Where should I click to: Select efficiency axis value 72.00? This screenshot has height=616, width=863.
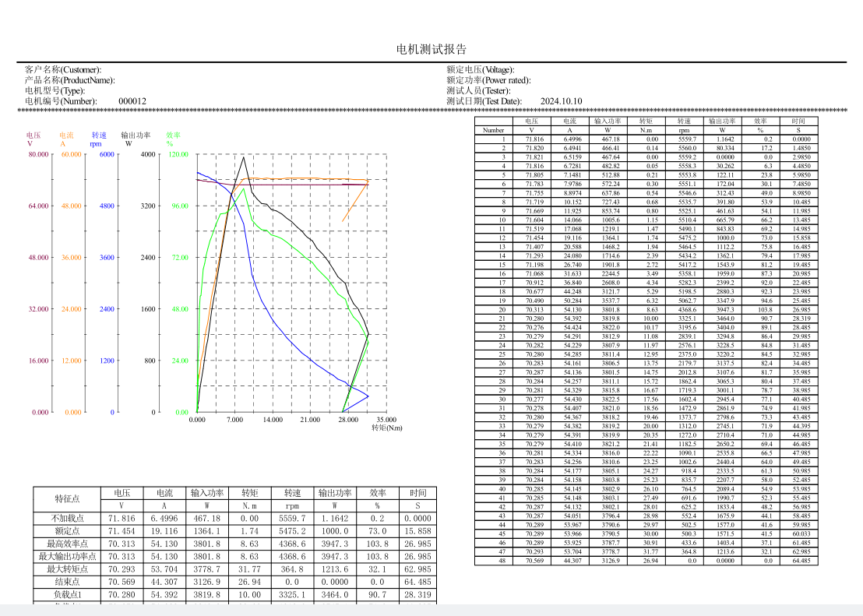[x=180, y=258]
